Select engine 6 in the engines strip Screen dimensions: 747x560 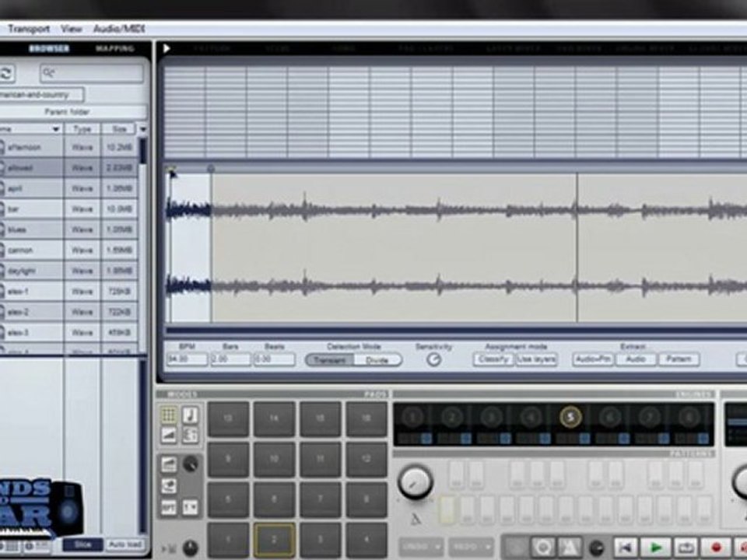[610, 418]
